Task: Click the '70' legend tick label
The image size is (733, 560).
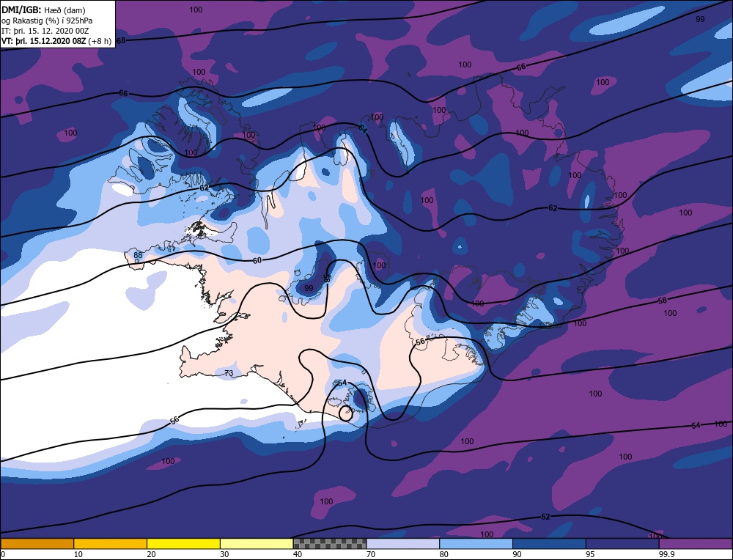Action: tap(371, 554)
